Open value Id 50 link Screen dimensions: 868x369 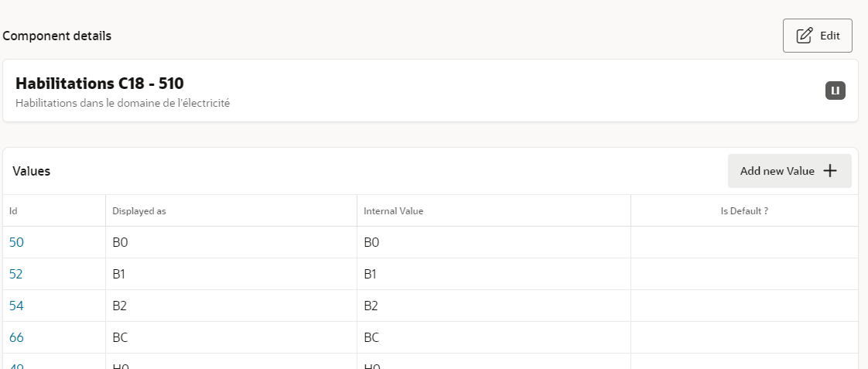[x=16, y=242]
